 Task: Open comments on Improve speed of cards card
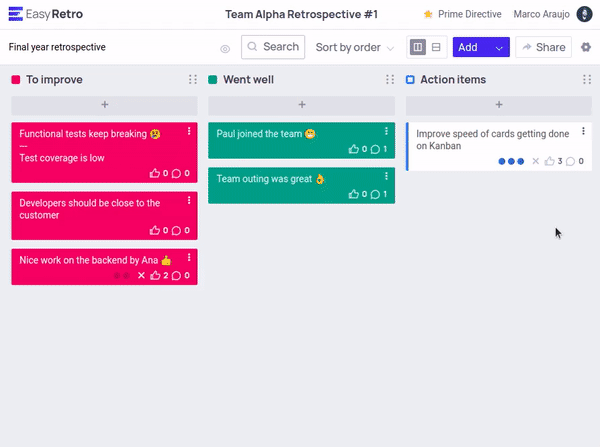570,162
